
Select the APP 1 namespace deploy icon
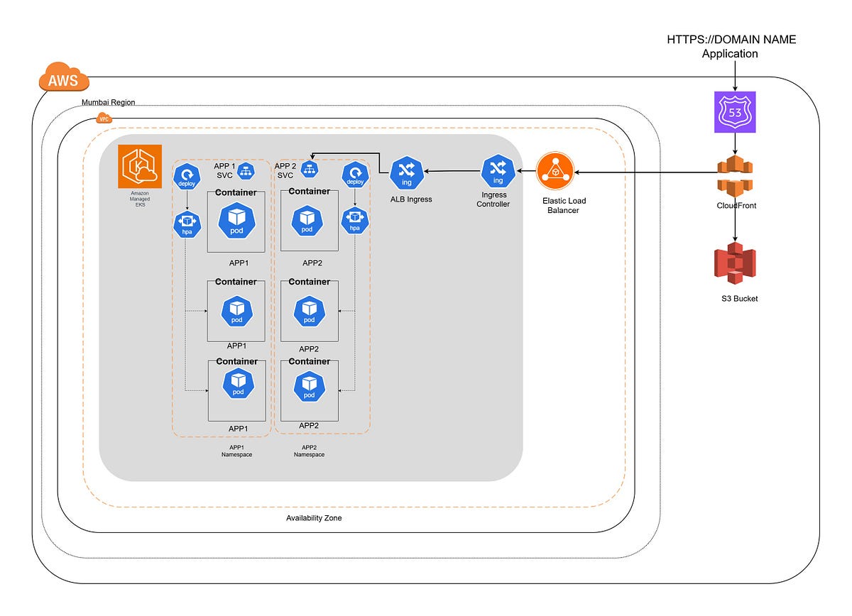coord(187,175)
